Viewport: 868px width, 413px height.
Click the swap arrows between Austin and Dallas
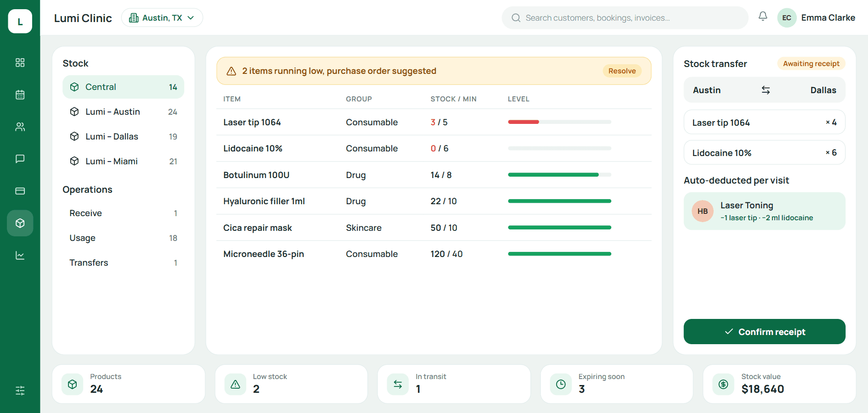coord(766,90)
